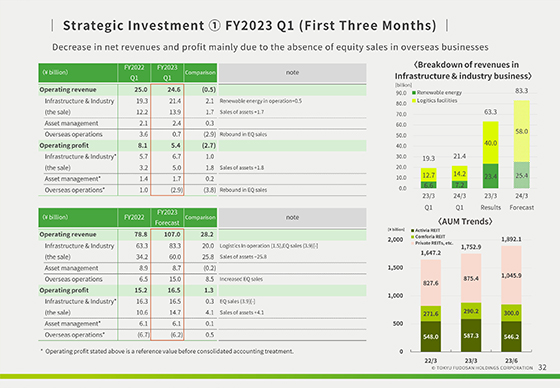Click the 'FY2023 Forecast' column header
Screen dimensions: 560x388
[x=167, y=217]
